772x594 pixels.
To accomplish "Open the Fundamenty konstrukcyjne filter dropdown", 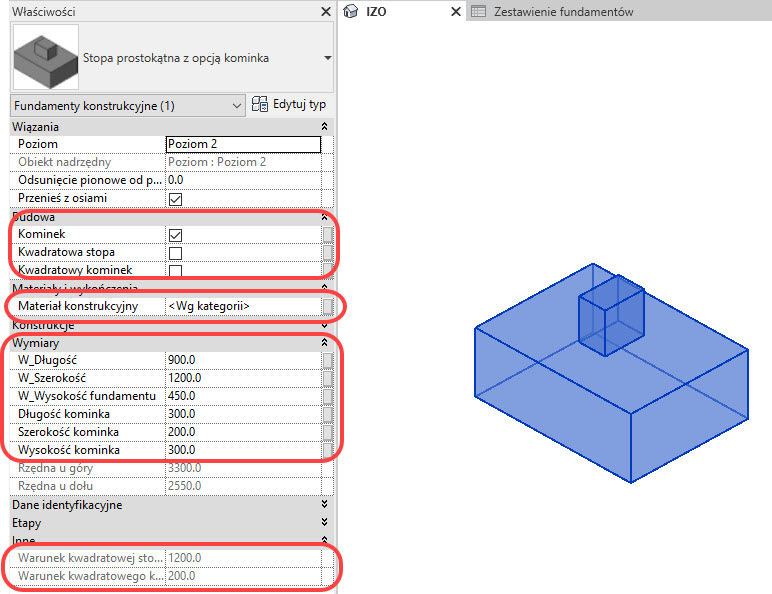I will pos(236,105).
